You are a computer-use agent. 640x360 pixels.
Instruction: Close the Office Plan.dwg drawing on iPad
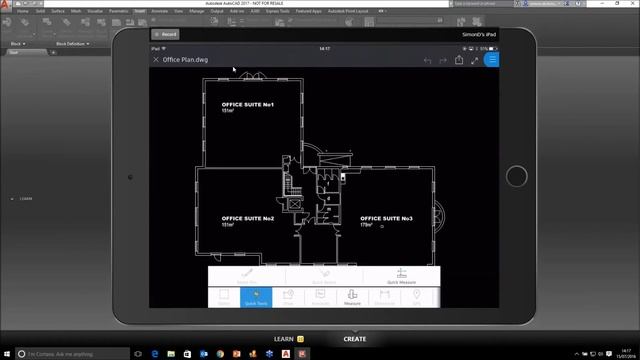pyautogui.click(x=156, y=60)
